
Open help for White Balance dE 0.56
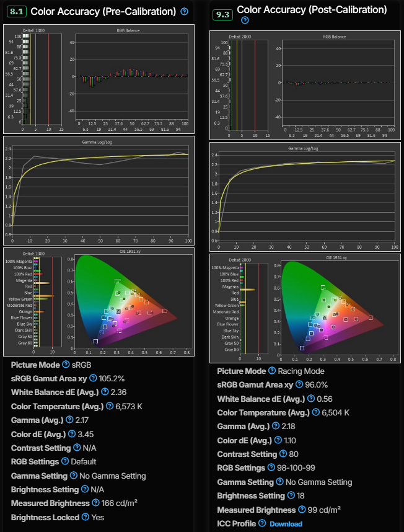311,399
